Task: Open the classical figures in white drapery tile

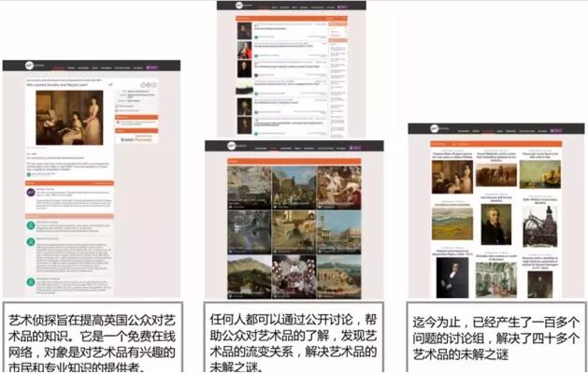Action: [x=339, y=188]
